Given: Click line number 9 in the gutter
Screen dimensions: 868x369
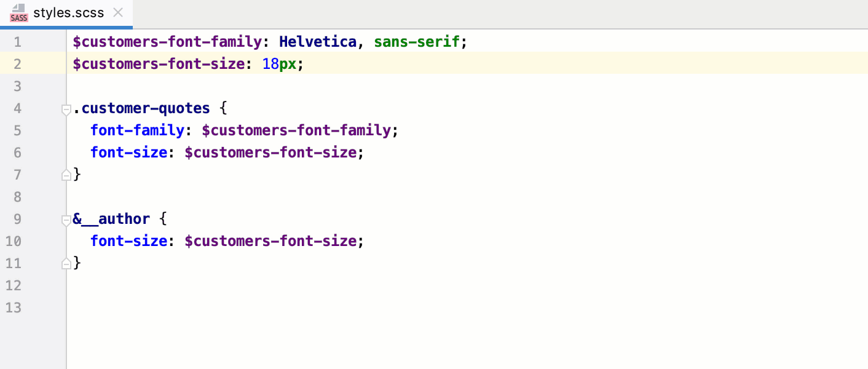Looking at the screenshot, I should pos(17,218).
